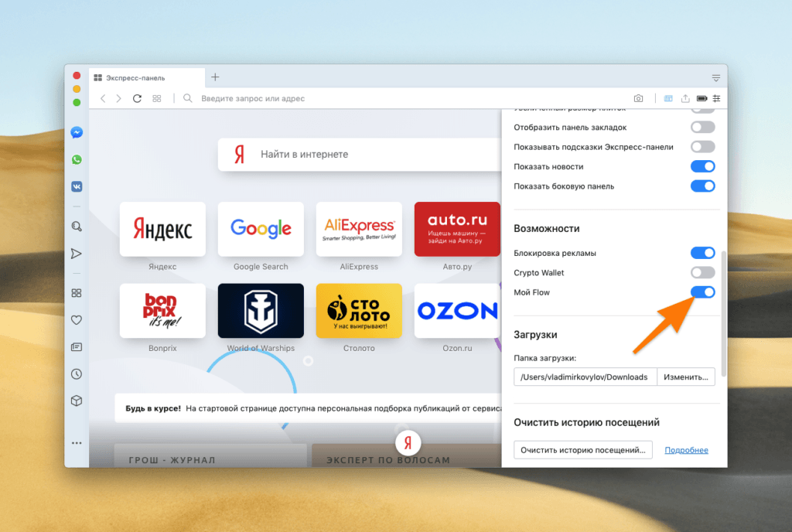Open VK messenger in sidebar
This screenshot has width=792, height=532.
(77, 187)
